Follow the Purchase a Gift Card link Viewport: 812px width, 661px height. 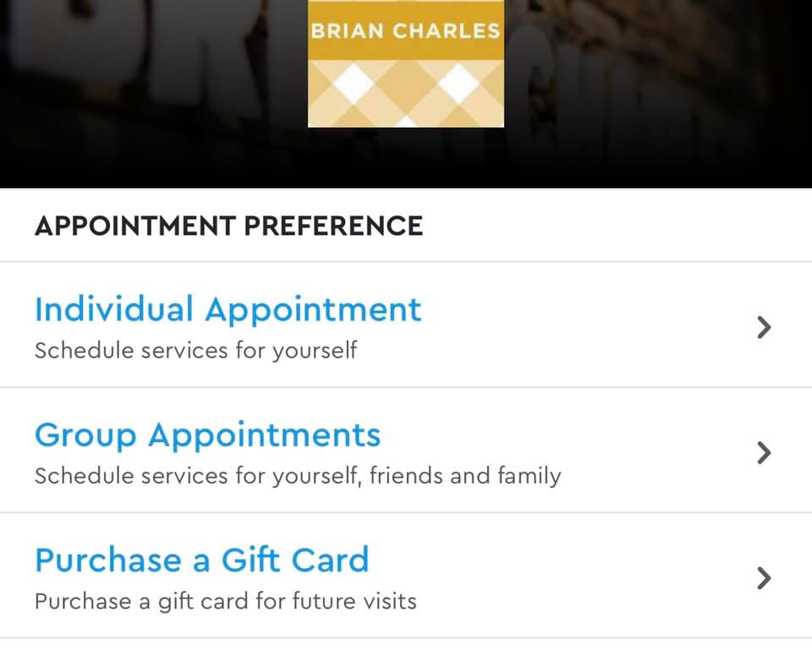[201, 560]
